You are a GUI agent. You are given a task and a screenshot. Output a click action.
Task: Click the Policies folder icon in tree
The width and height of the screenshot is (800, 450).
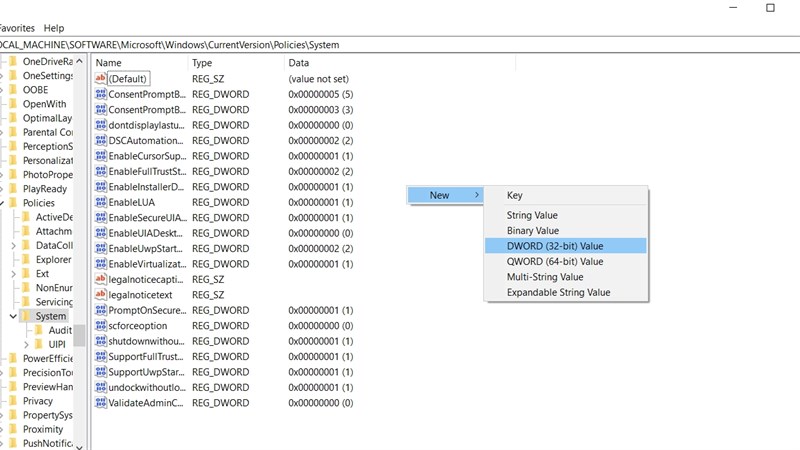pyautogui.click(x=12, y=202)
